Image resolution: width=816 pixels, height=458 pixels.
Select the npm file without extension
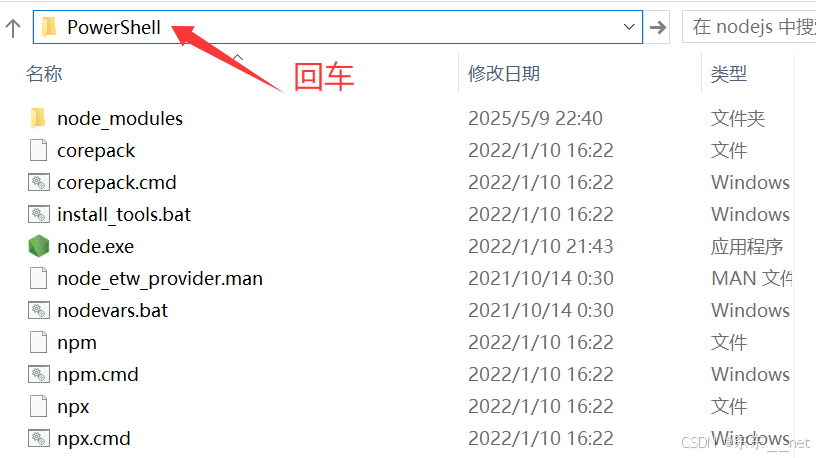pos(77,342)
